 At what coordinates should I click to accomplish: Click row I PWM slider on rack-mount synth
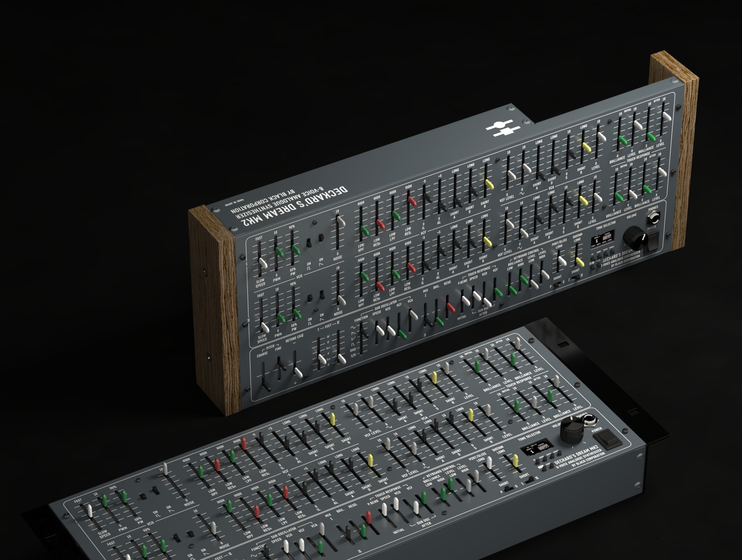tap(105, 501)
